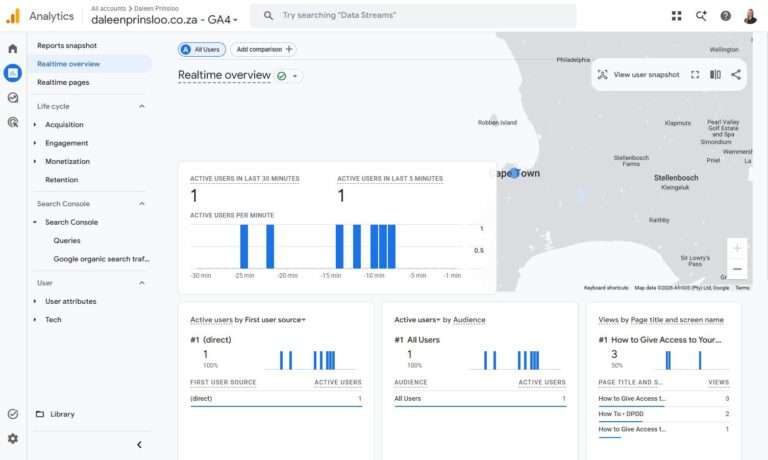Click the search field Try searching Data Streams

pyautogui.click(x=413, y=16)
